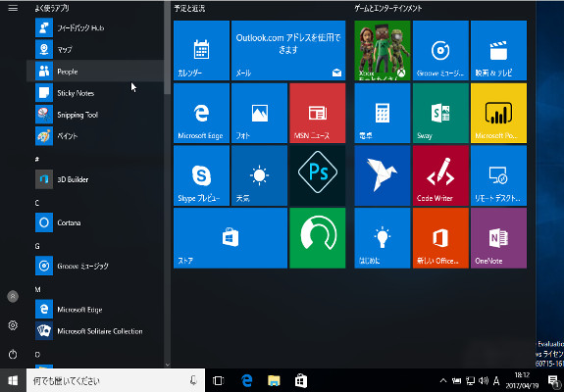The height and width of the screenshot is (392, 564).
Task: Open the origami bird tile
Action: click(x=383, y=175)
